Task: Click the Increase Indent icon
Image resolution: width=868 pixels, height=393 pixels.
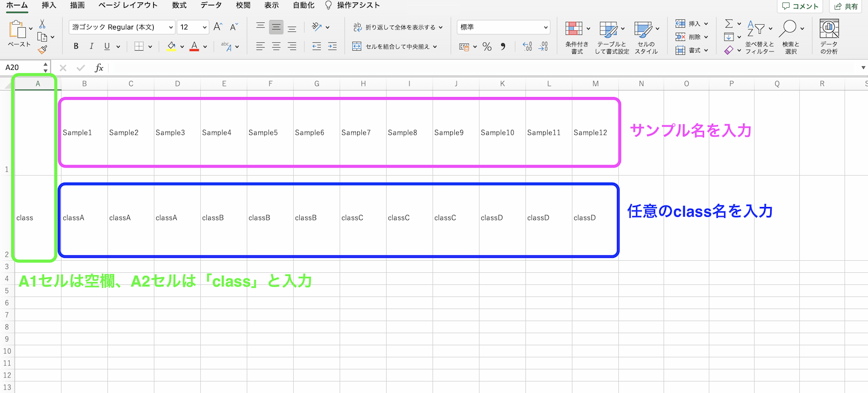Action: pyautogui.click(x=332, y=46)
